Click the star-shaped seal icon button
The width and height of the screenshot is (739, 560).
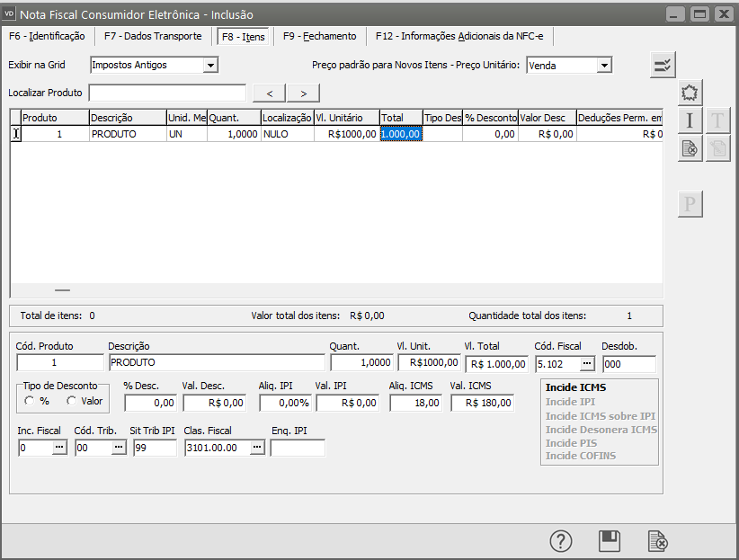tap(690, 93)
